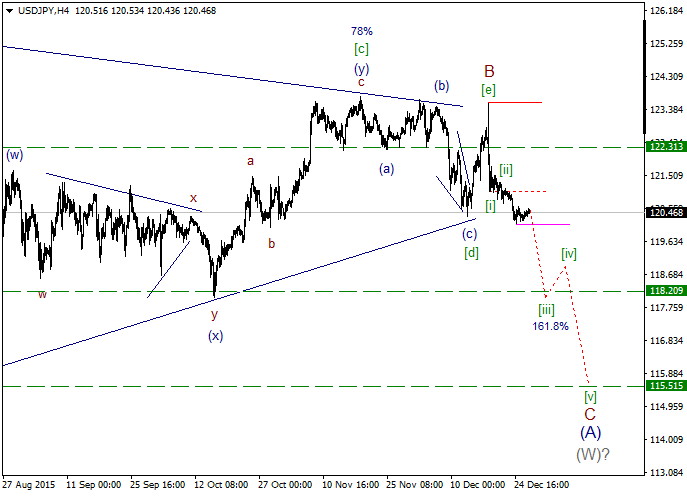Select the green [d] wave label
This screenshot has width=687, height=496.
[471, 253]
